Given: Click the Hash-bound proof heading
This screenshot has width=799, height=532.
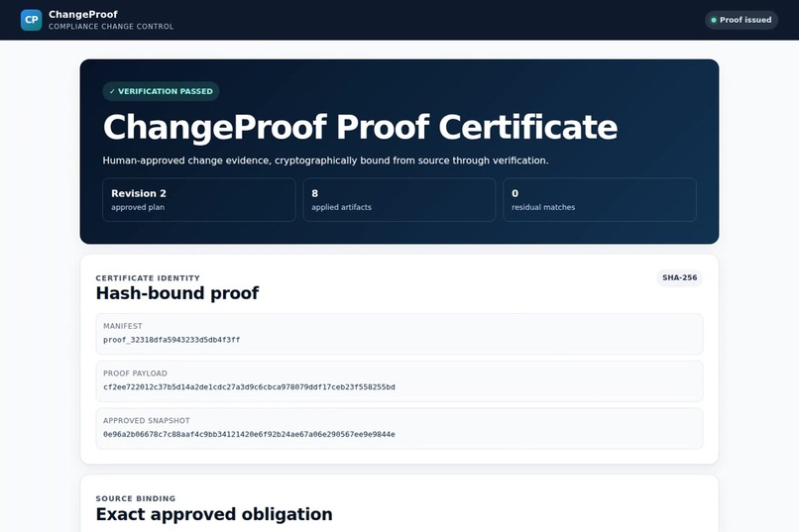Looking at the screenshot, I should pos(177,293).
